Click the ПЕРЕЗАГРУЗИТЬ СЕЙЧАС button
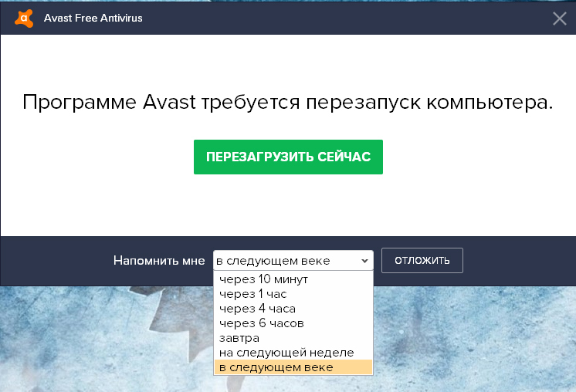The width and height of the screenshot is (576, 392). click(x=288, y=157)
